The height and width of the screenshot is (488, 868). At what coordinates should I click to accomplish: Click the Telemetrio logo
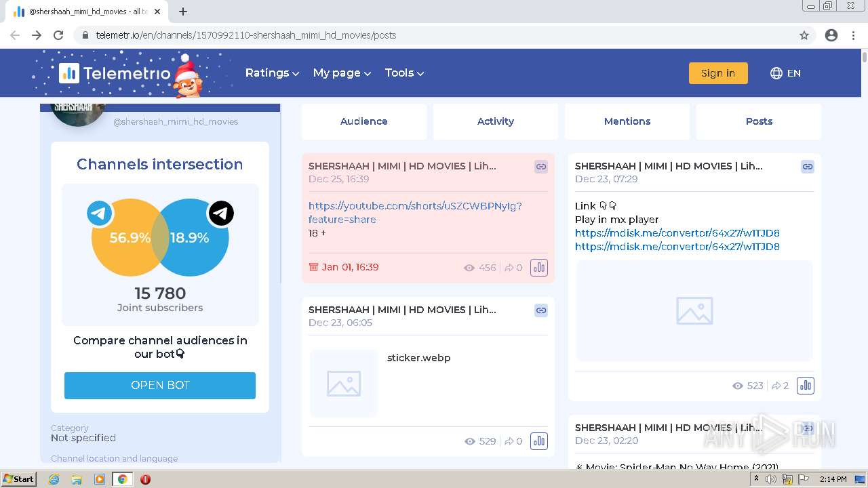115,73
